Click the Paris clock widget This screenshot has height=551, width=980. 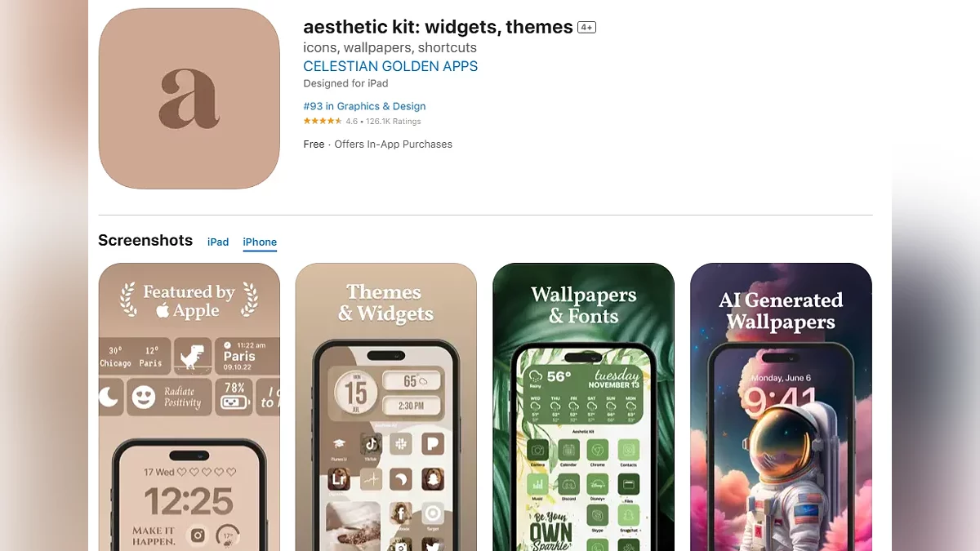coord(247,356)
